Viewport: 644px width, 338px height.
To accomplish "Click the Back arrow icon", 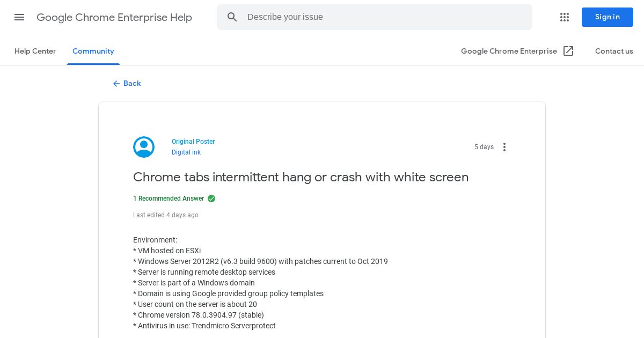I will pyautogui.click(x=116, y=84).
